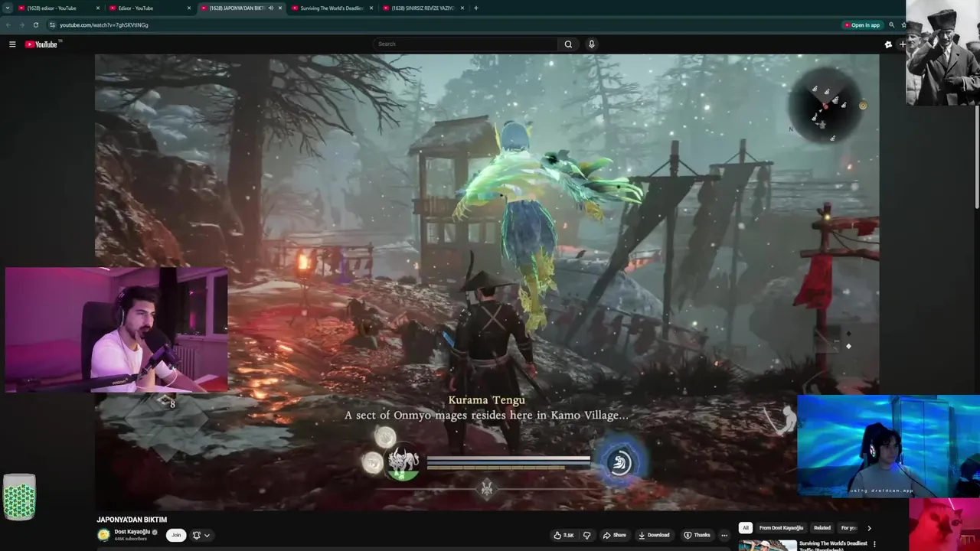Open the 'Surviving The World's Deadliest Traffic' title
The width and height of the screenshot is (980, 551).
[833, 546]
